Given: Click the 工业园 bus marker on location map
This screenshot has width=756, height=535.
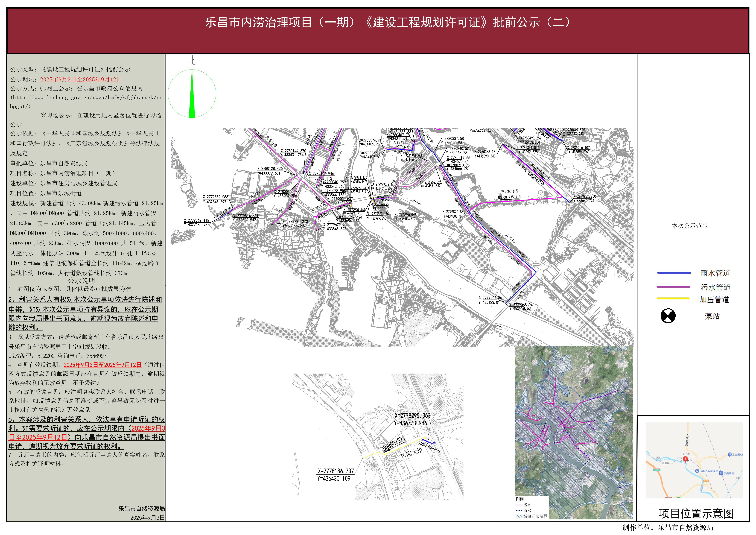Looking at the screenshot, I should [730, 454].
